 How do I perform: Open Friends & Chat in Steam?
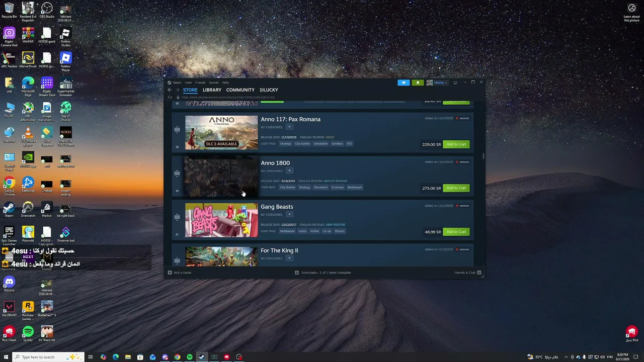pyautogui.click(x=468, y=273)
